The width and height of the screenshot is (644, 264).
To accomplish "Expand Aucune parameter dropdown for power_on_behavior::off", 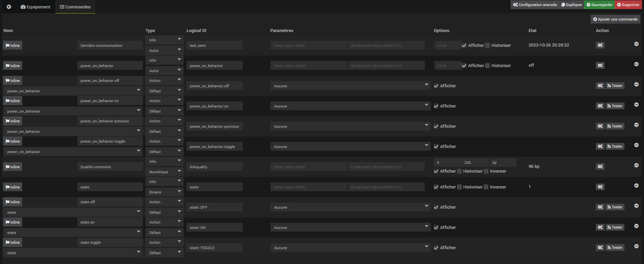I will coord(350,86).
